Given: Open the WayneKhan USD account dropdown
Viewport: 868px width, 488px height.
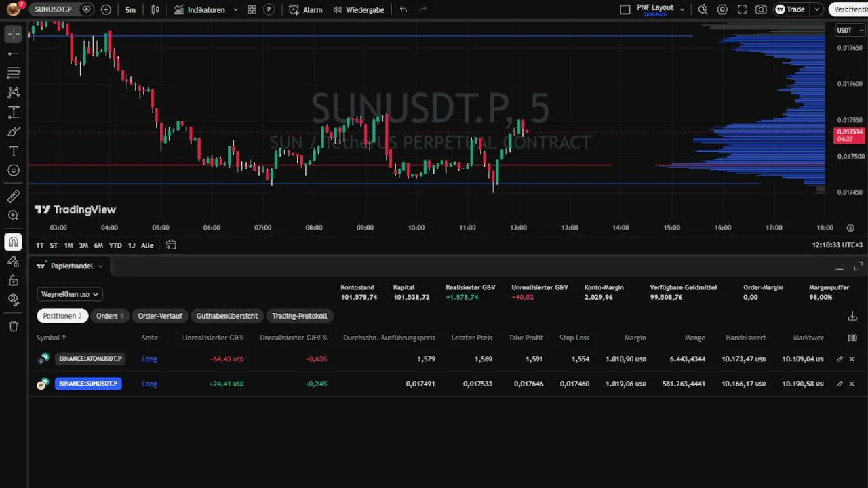Looking at the screenshot, I should 70,294.
